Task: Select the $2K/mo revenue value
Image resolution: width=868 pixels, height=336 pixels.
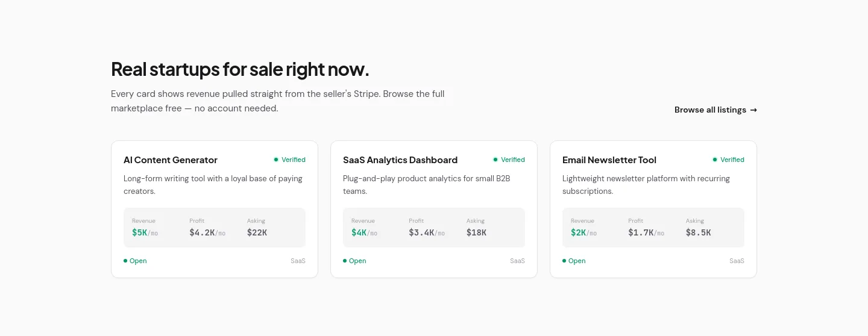Action: point(583,232)
